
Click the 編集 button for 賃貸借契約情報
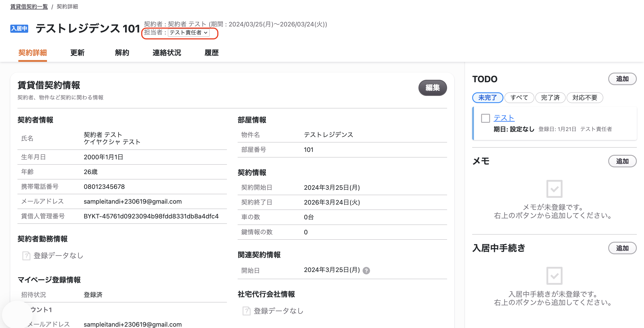433,88
